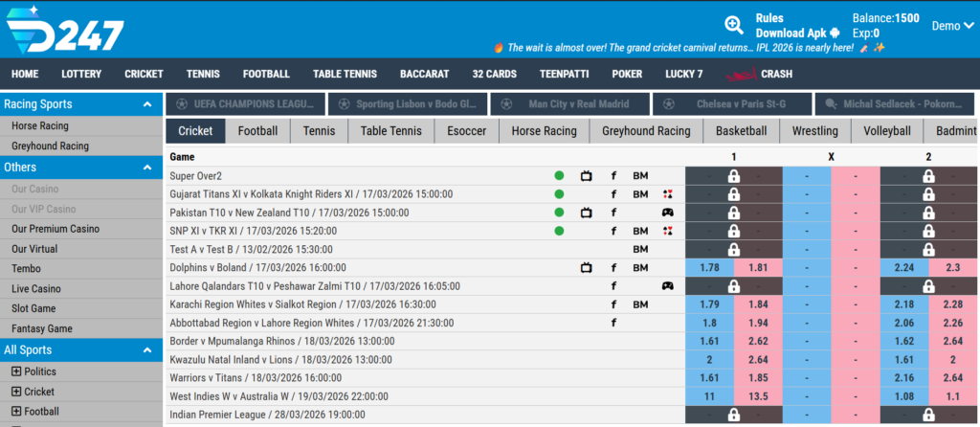Open the Chelsea v Paris St-G highlight
Image resolution: width=980 pixels, height=427 pixels.
tap(732, 103)
